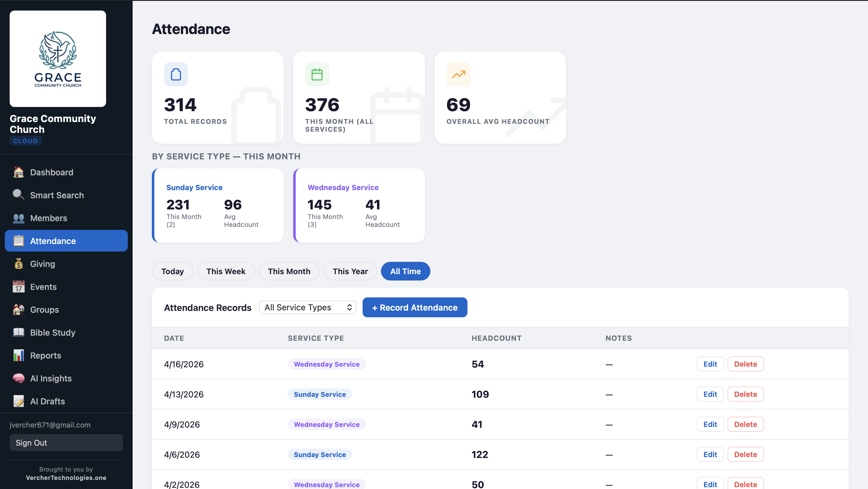Edit the 4/13/2026 attendance record
The width and height of the screenshot is (868, 489).
pyautogui.click(x=710, y=394)
